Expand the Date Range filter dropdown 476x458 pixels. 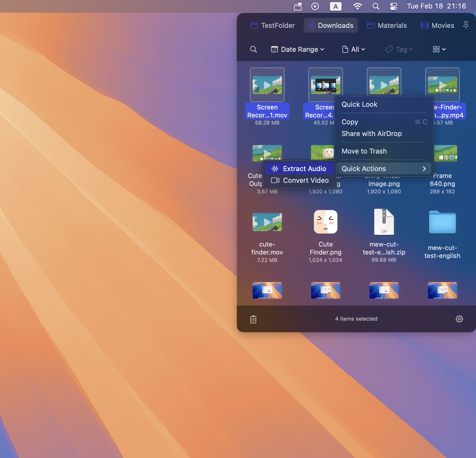pyautogui.click(x=298, y=49)
